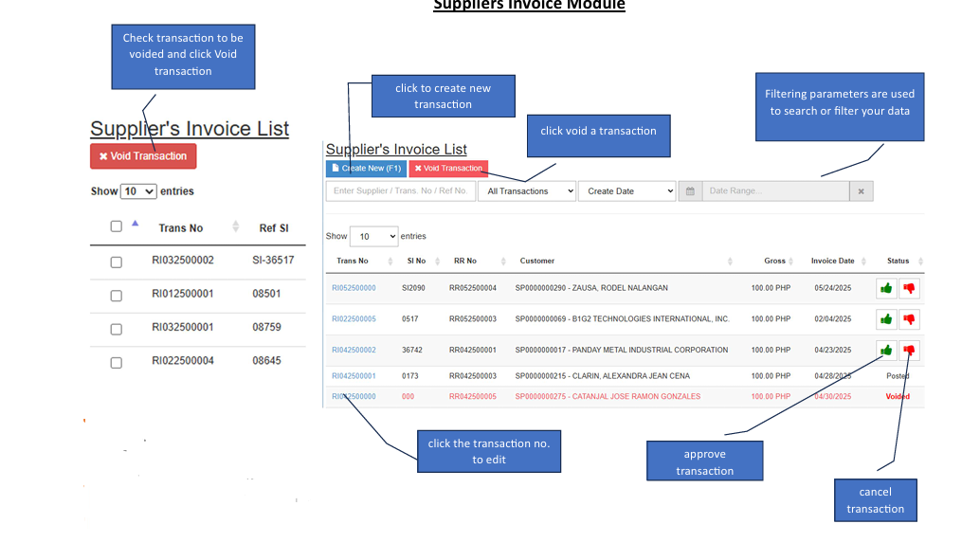The width and height of the screenshot is (980, 542).
Task: Check the box for RI022500004
Action: point(117,363)
